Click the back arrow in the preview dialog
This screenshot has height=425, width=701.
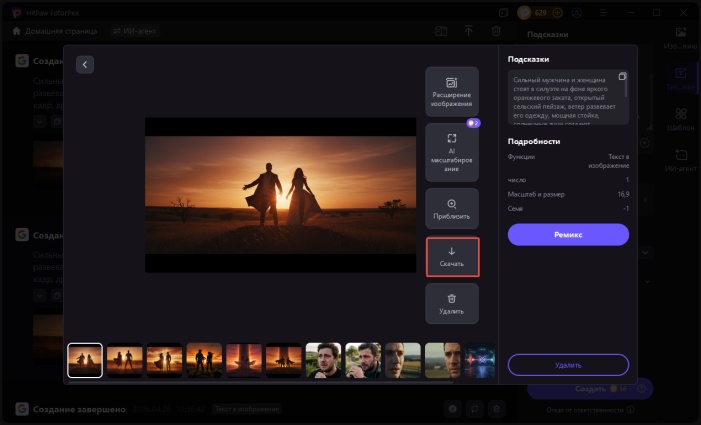tap(85, 64)
